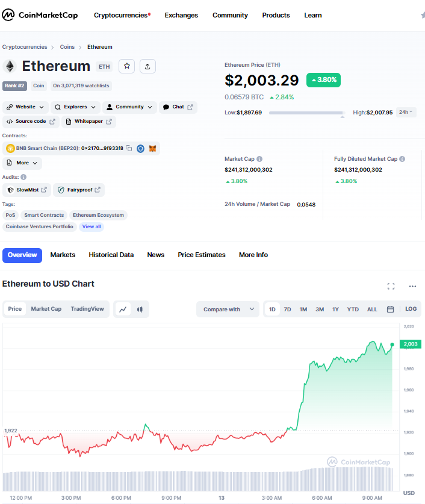Select the YTD time range

click(353, 310)
